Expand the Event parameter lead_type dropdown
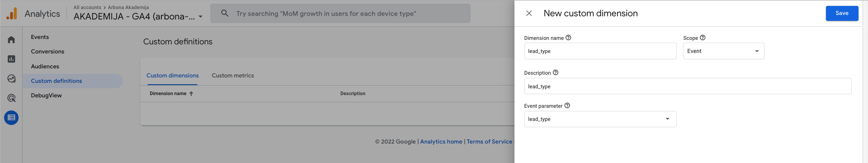This screenshot has height=163, width=868. click(600, 119)
